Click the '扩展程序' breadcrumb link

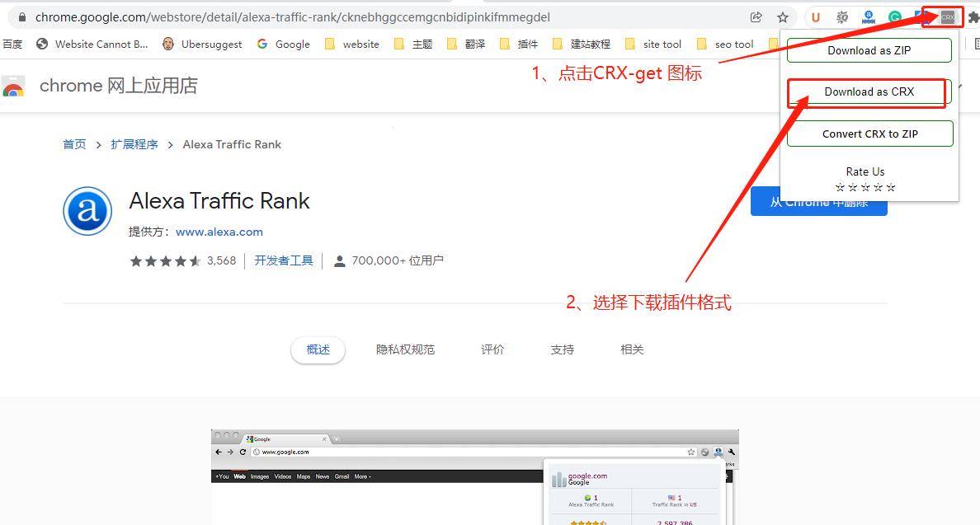(134, 144)
